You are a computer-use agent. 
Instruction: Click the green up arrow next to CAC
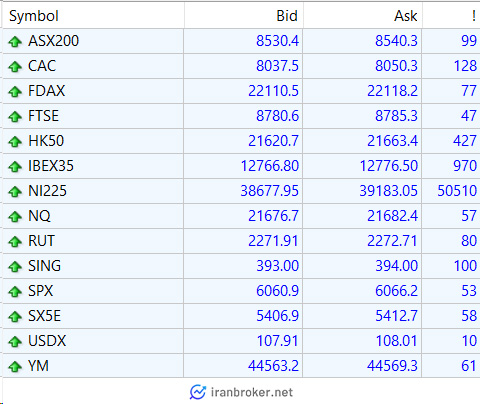(x=15, y=67)
